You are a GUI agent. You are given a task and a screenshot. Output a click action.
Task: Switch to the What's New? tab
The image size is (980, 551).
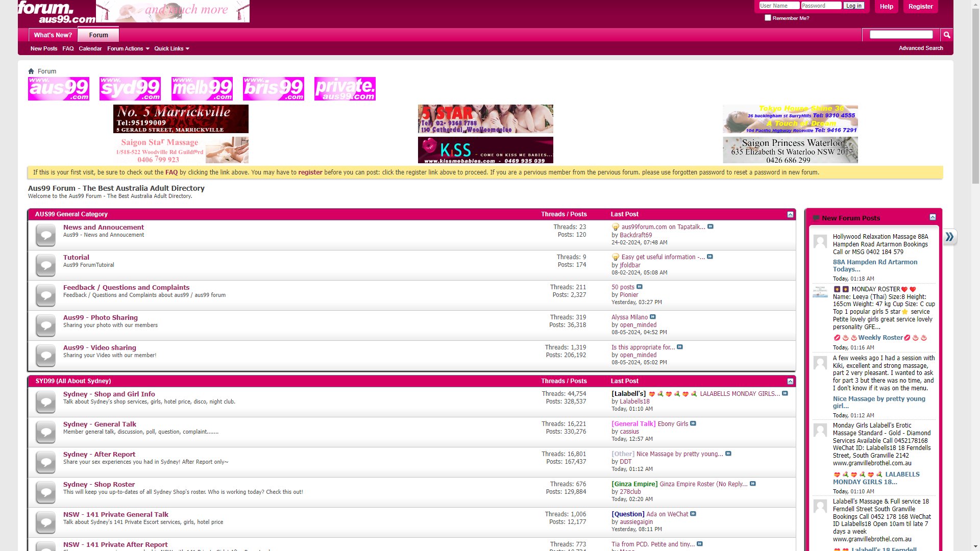tap(53, 35)
